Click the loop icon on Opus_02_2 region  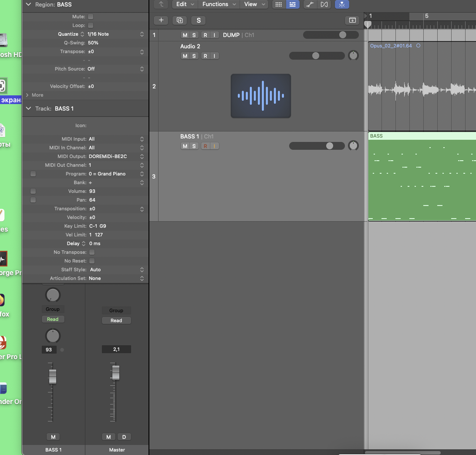(418, 46)
